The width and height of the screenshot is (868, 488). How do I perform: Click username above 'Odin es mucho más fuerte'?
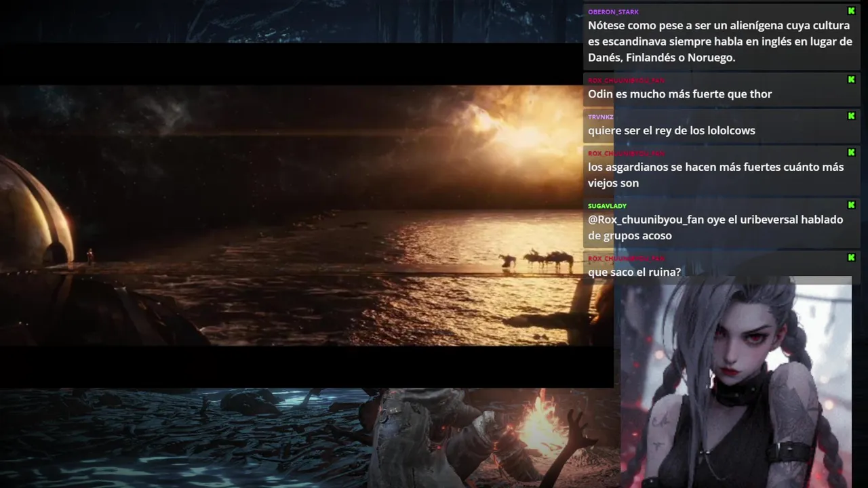tap(626, 80)
